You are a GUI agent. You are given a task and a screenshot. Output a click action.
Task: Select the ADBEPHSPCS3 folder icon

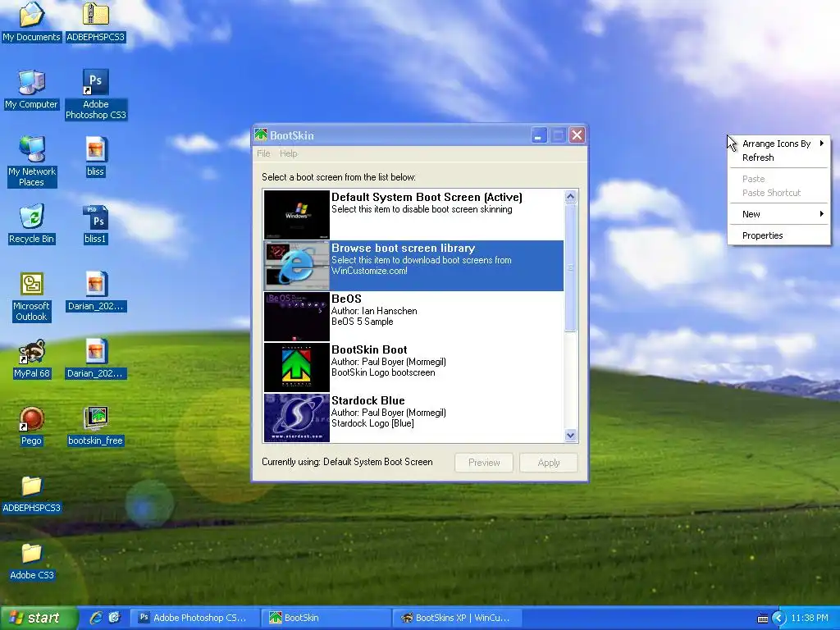click(32, 493)
